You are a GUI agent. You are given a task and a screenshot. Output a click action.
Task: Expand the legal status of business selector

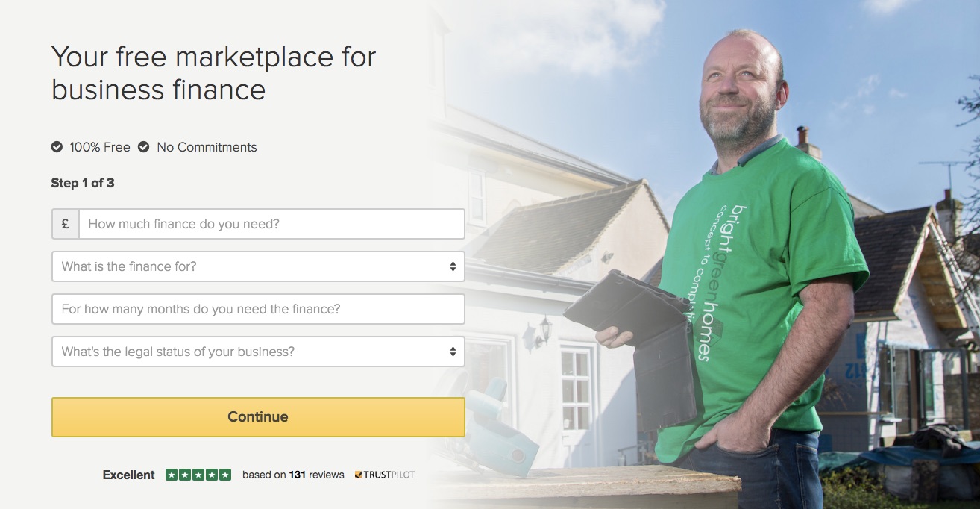click(x=258, y=352)
